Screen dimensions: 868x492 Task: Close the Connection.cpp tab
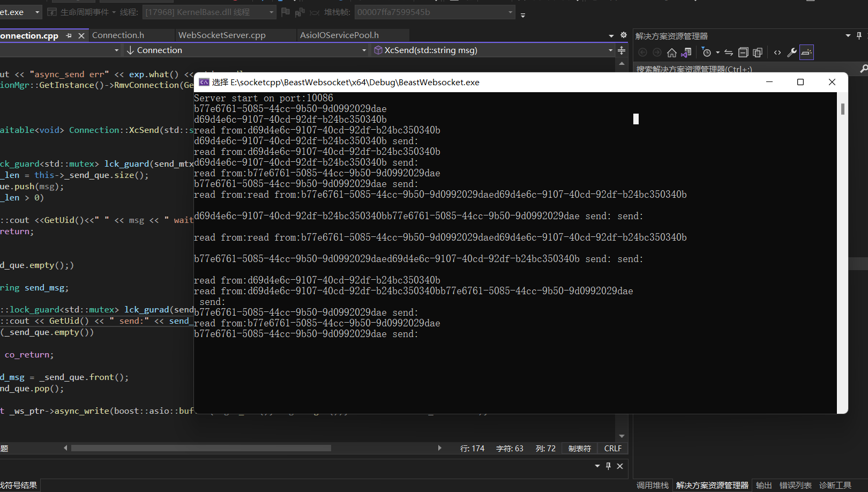[x=81, y=35]
